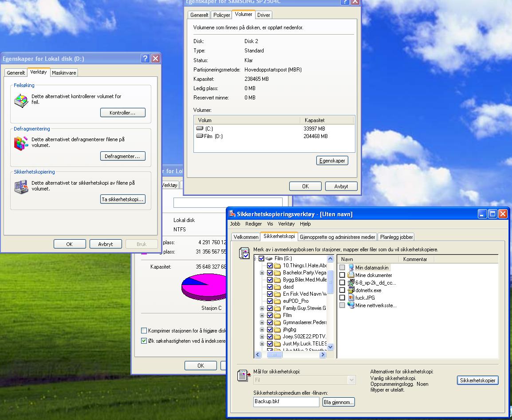Click the disk check icon under Feilsøking

point(21,100)
